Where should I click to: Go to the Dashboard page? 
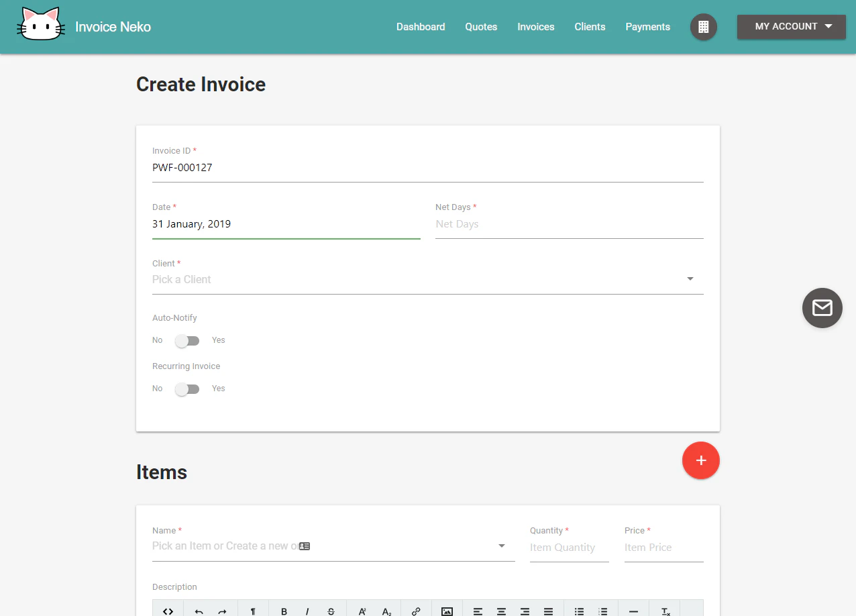(421, 27)
